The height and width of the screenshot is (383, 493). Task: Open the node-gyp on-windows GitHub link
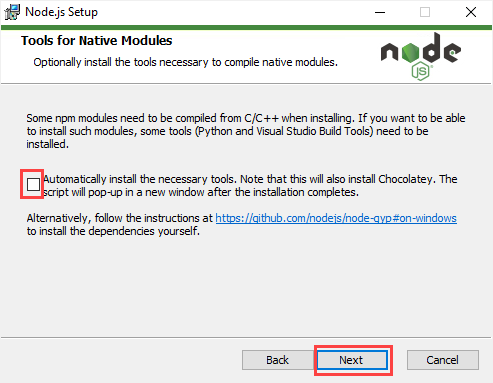pos(336,218)
